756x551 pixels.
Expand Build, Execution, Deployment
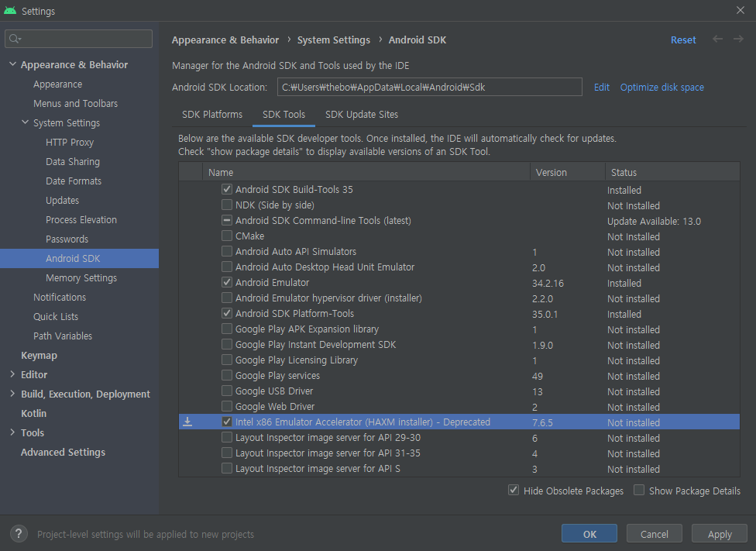coord(12,393)
